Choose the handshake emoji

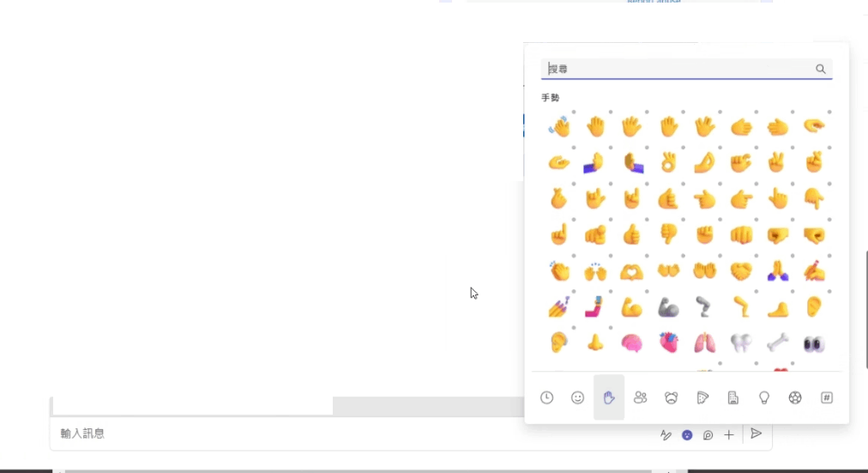[x=741, y=271]
